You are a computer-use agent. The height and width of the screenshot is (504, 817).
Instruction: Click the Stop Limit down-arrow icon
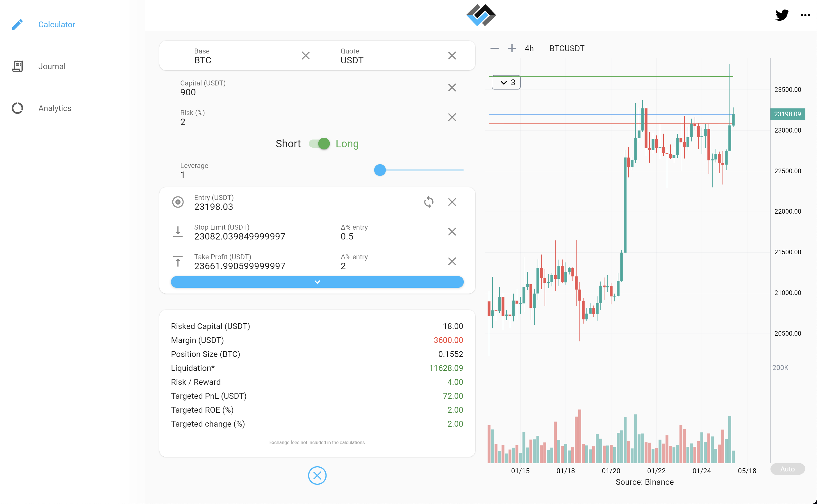click(x=178, y=231)
